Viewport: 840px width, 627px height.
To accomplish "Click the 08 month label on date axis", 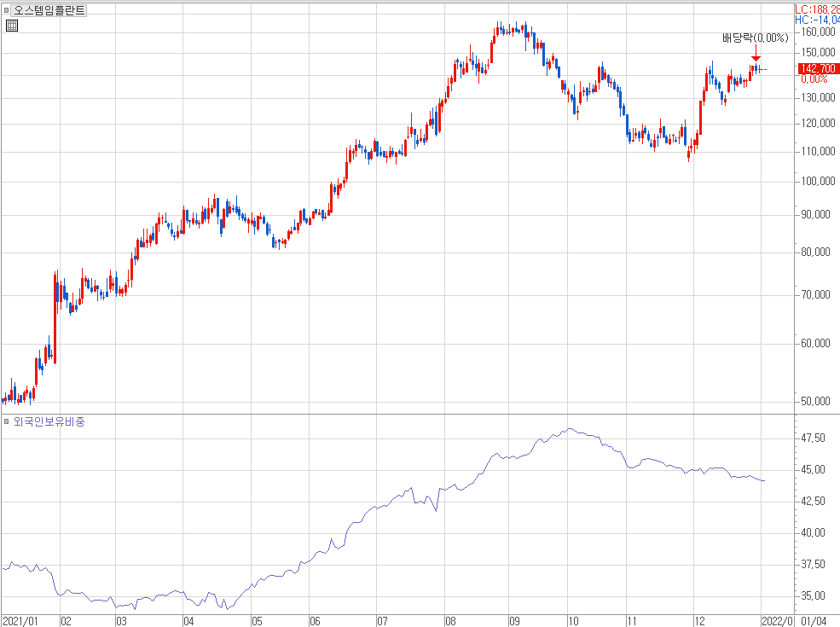I will [x=450, y=622].
